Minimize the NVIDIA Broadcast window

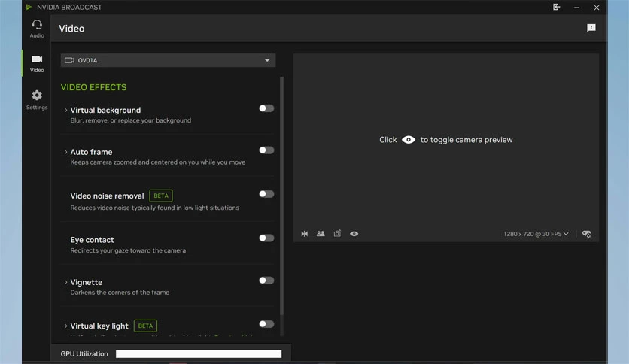pyautogui.click(x=576, y=8)
